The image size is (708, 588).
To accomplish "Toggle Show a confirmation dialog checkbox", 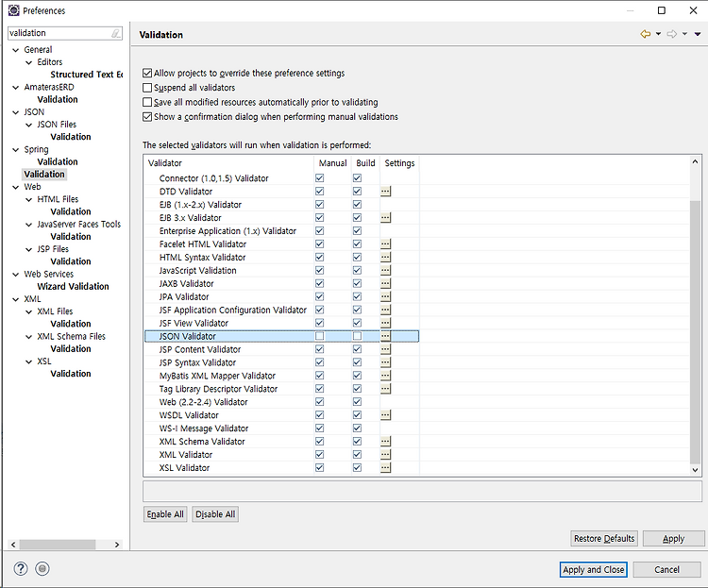I will (x=147, y=116).
